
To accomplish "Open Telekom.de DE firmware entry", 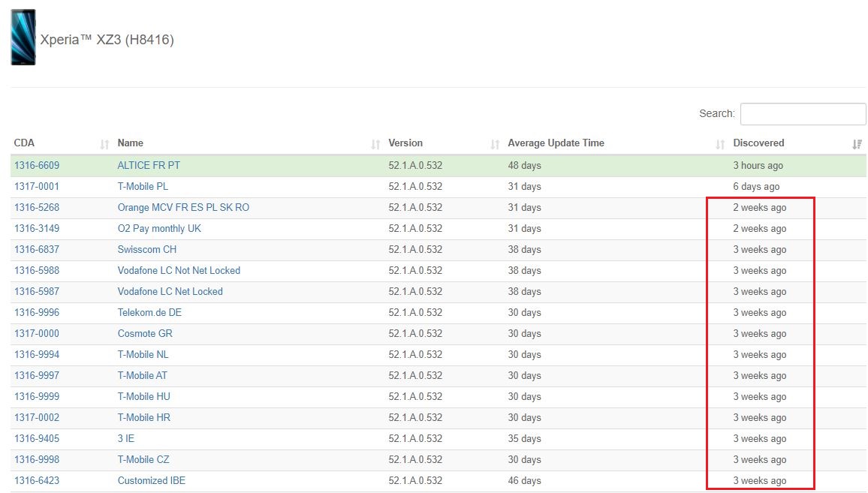I will [149, 312].
